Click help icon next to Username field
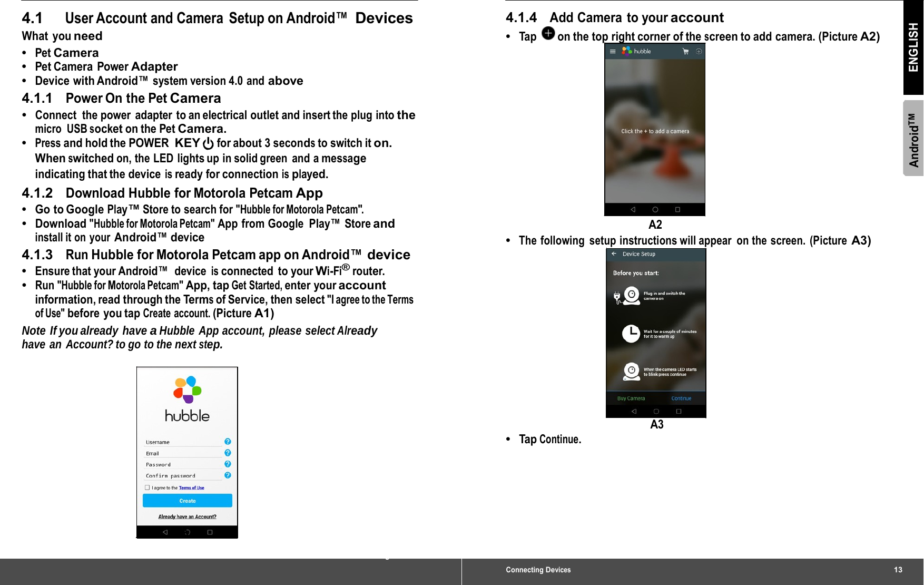This screenshot has width=924, height=585. (x=228, y=441)
